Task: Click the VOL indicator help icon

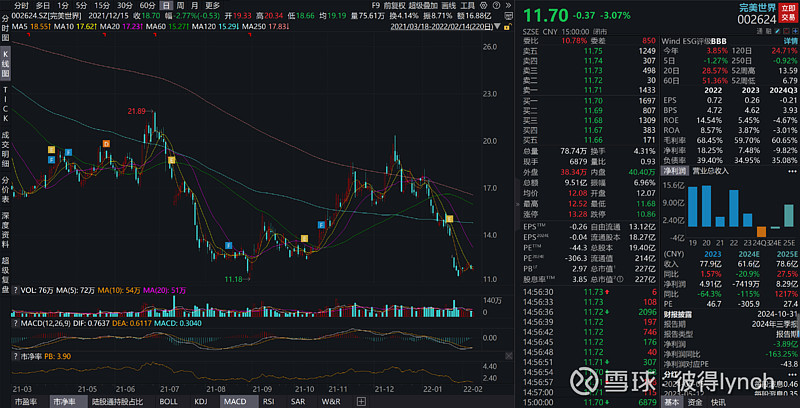Action: [x=15, y=290]
